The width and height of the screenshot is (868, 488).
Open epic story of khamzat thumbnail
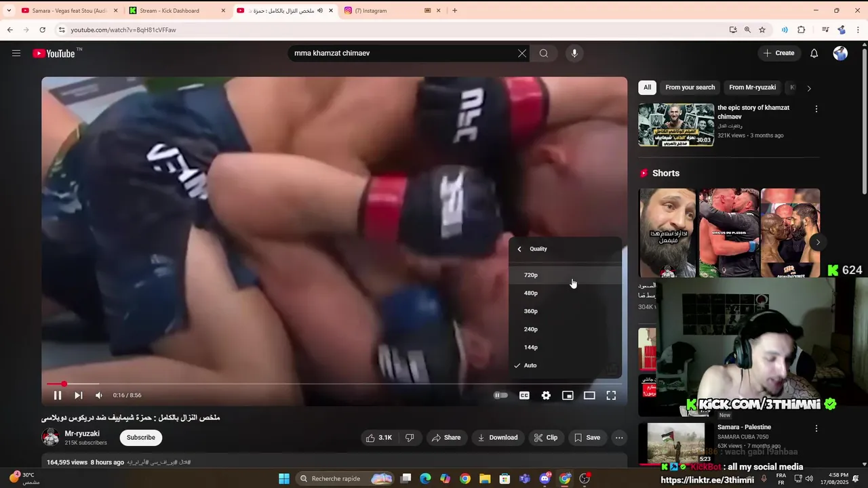click(x=676, y=125)
